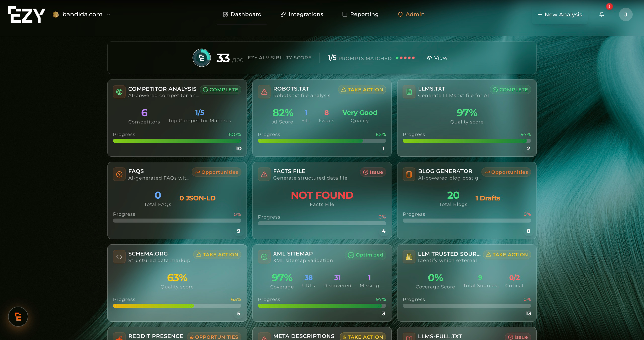Switch to Reporting
Image resolution: width=644 pixels, height=340 pixels.
point(360,14)
